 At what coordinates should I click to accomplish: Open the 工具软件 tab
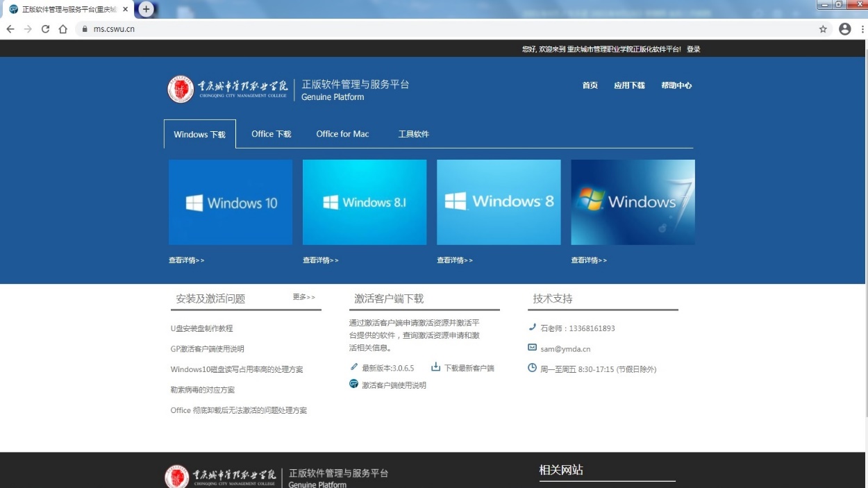tap(414, 134)
